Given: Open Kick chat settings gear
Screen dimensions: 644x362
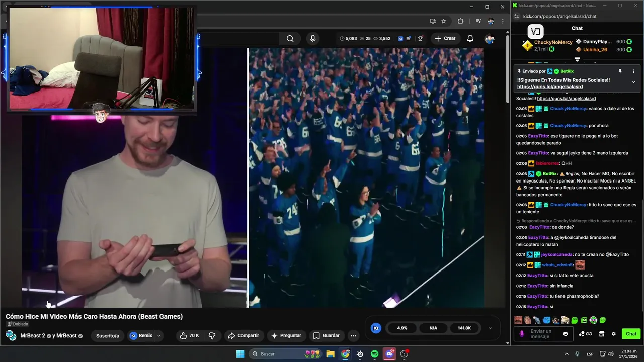Looking at the screenshot, I should coord(613,334).
